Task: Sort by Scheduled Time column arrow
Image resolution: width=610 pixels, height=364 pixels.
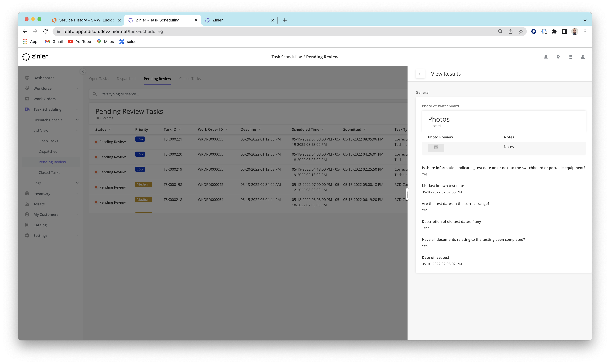Action: [x=323, y=129]
